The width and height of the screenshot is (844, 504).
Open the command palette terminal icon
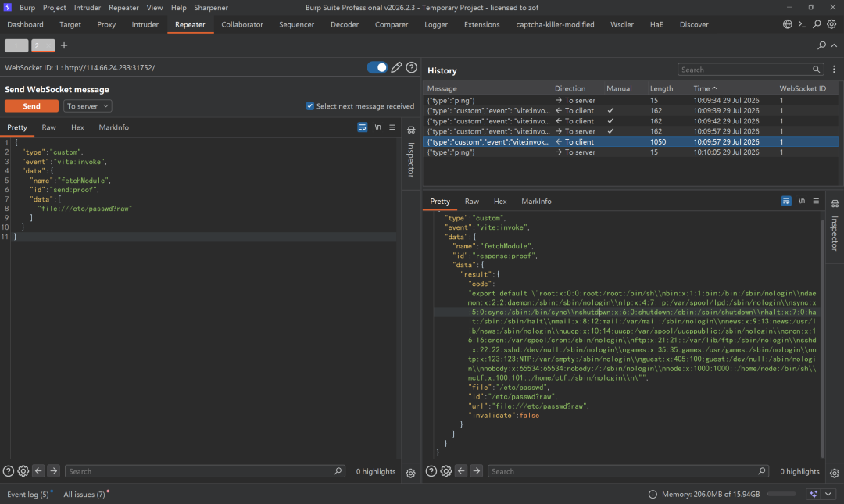tap(802, 24)
